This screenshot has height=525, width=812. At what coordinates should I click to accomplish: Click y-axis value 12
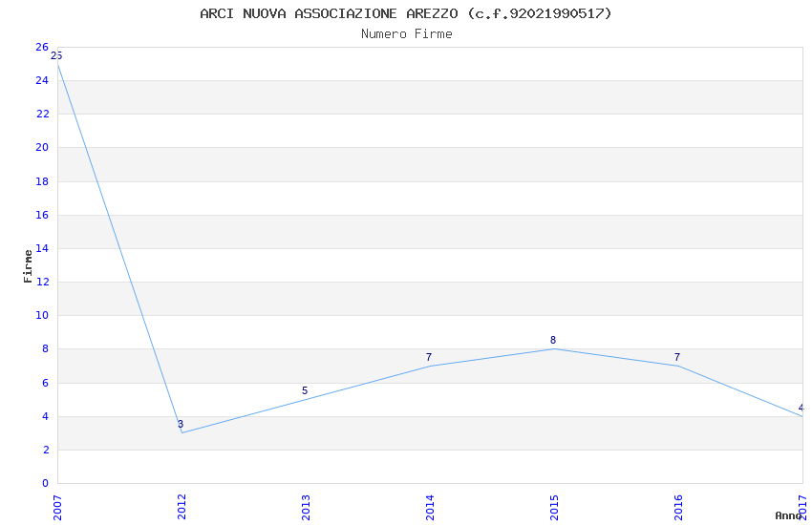[x=42, y=282]
